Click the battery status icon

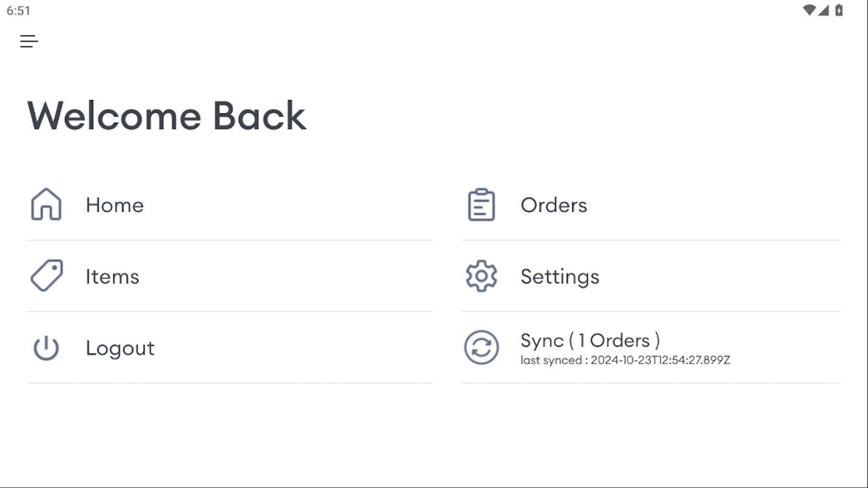tap(839, 10)
